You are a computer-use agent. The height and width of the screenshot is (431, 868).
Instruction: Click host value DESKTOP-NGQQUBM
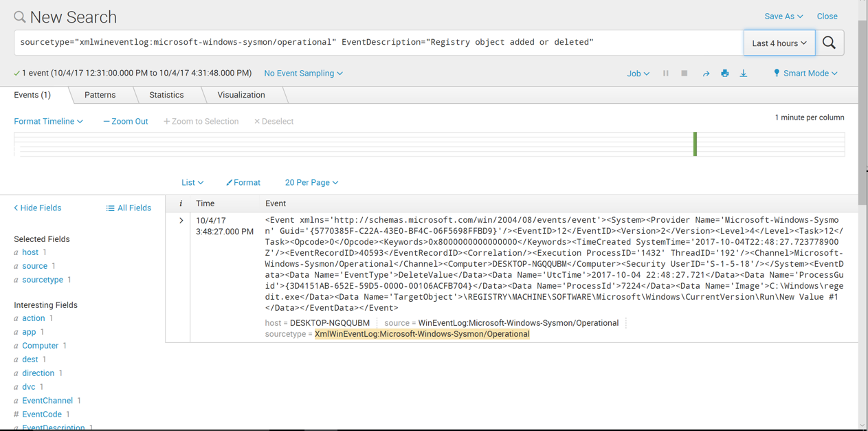[x=330, y=323]
